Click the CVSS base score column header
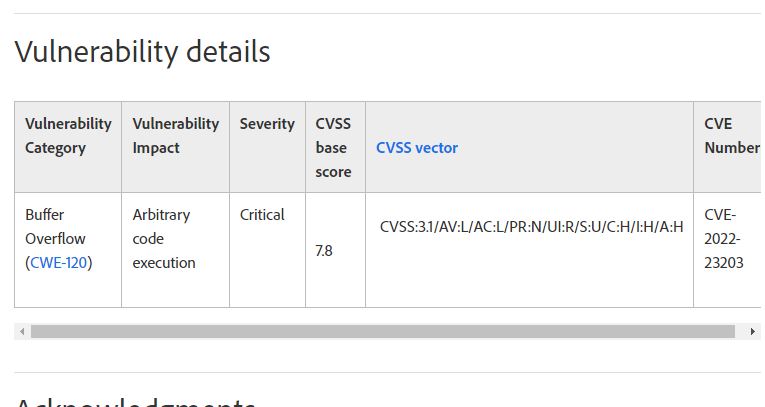This screenshot has width=765, height=407. coord(334,148)
